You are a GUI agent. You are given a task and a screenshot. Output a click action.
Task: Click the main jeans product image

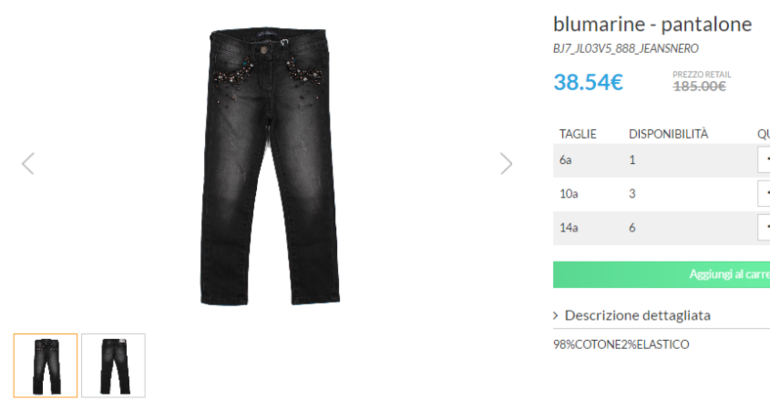(270, 166)
